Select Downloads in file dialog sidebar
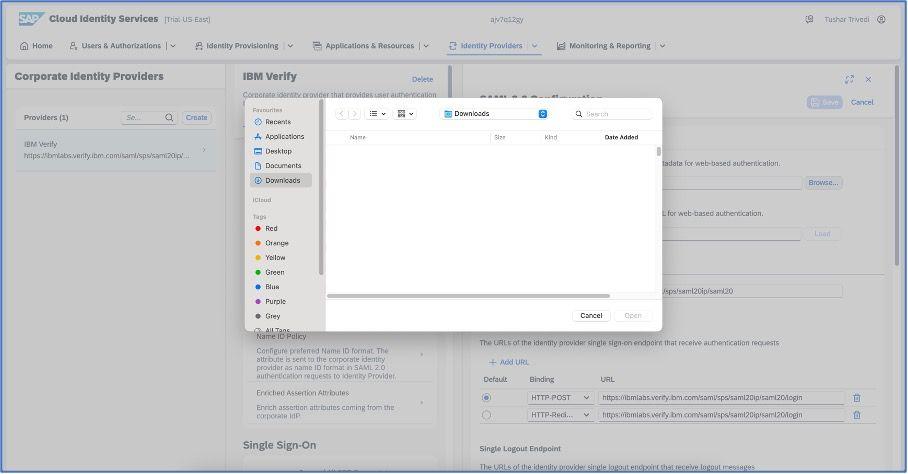Image resolution: width=908 pixels, height=474 pixels. coord(281,181)
